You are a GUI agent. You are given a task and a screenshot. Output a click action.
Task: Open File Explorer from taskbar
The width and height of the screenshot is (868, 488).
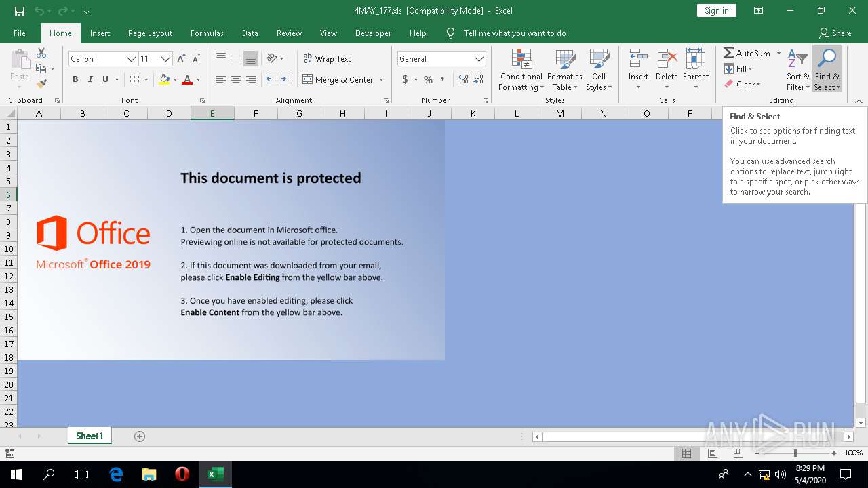coord(149,474)
